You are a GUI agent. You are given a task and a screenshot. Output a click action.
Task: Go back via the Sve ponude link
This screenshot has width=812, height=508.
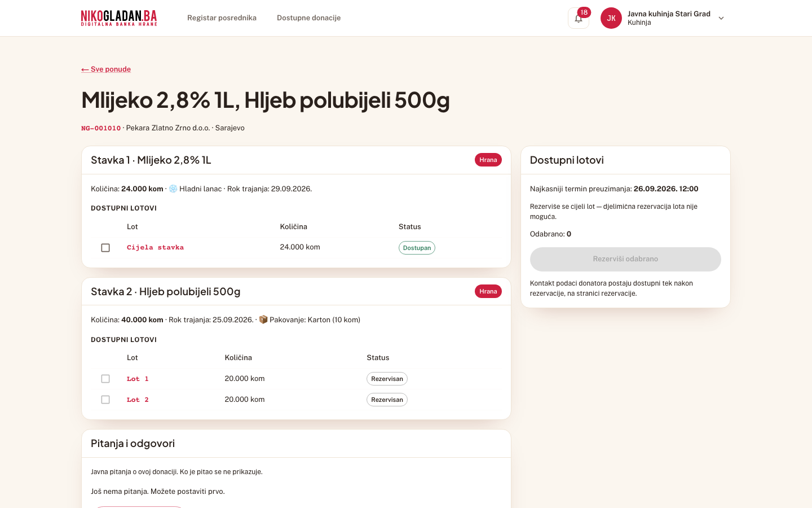(106, 69)
